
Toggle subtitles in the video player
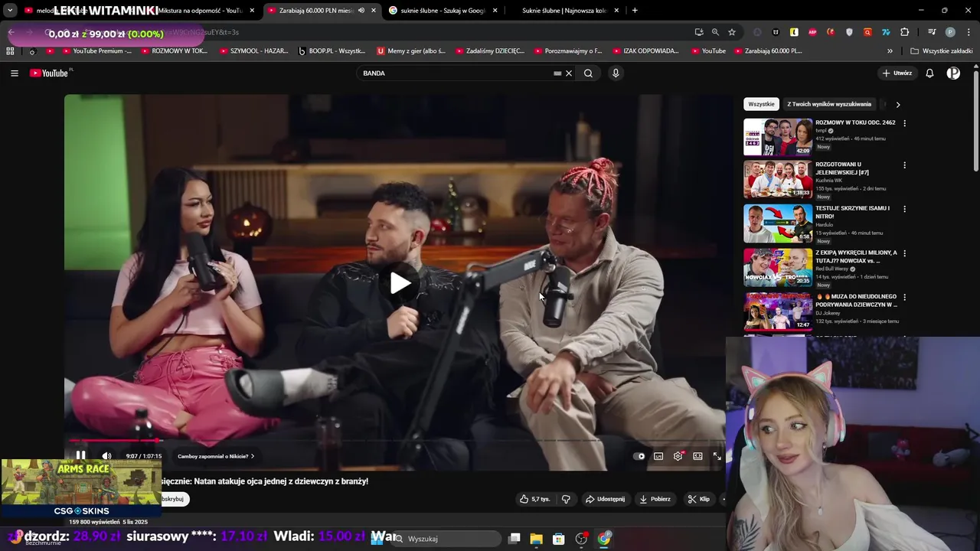pyautogui.click(x=658, y=456)
